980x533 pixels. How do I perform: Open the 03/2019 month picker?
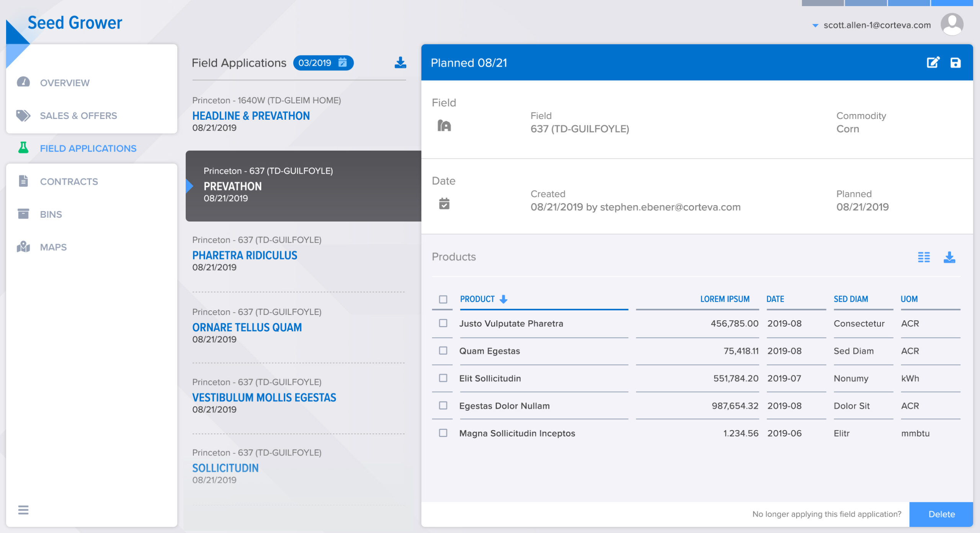click(323, 63)
